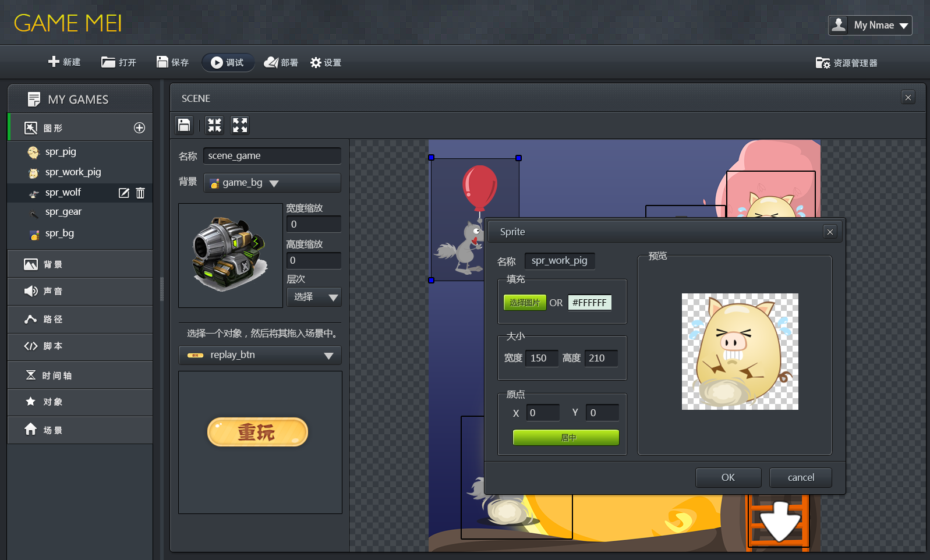
Task: Click the save icon in scene toolbar
Action: tap(184, 125)
